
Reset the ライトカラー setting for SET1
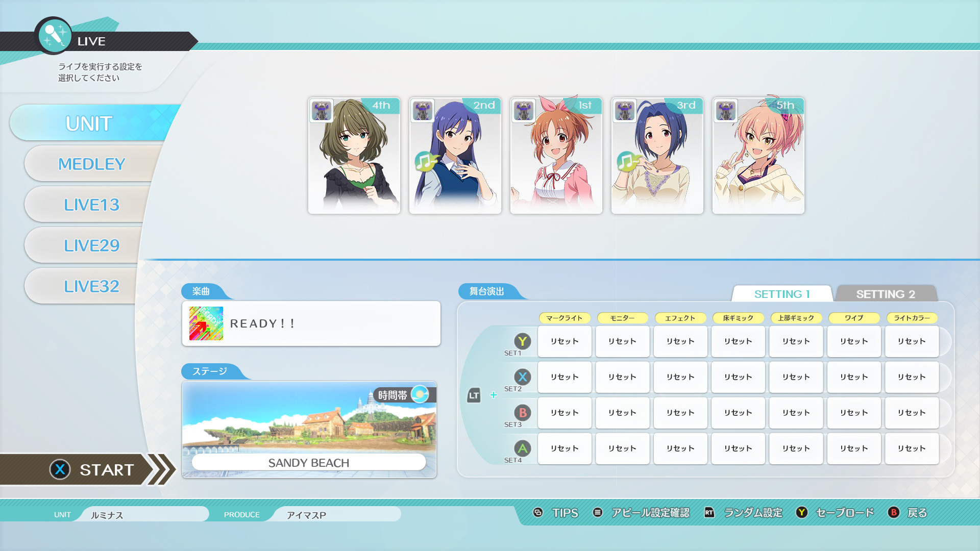point(912,341)
